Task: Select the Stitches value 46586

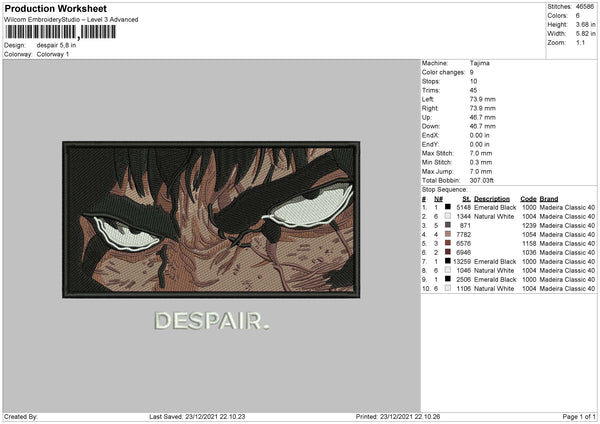Action: [x=585, y=7]
